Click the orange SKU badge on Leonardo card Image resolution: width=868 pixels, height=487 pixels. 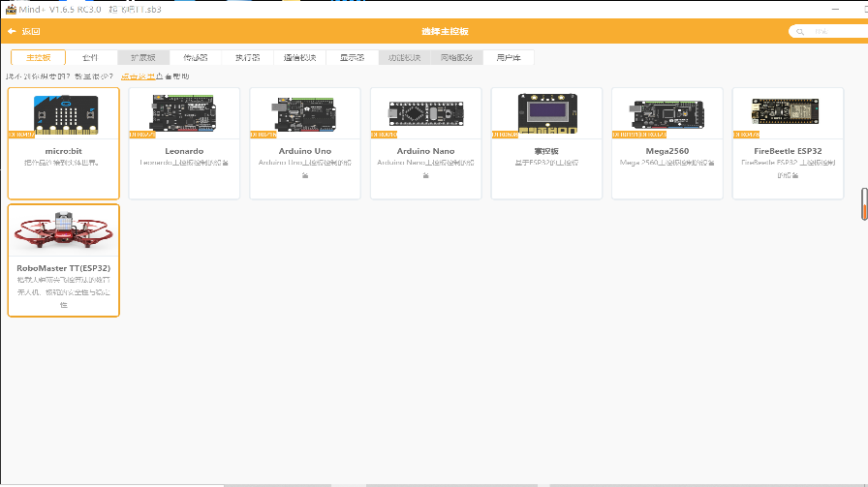pos(142,135)
